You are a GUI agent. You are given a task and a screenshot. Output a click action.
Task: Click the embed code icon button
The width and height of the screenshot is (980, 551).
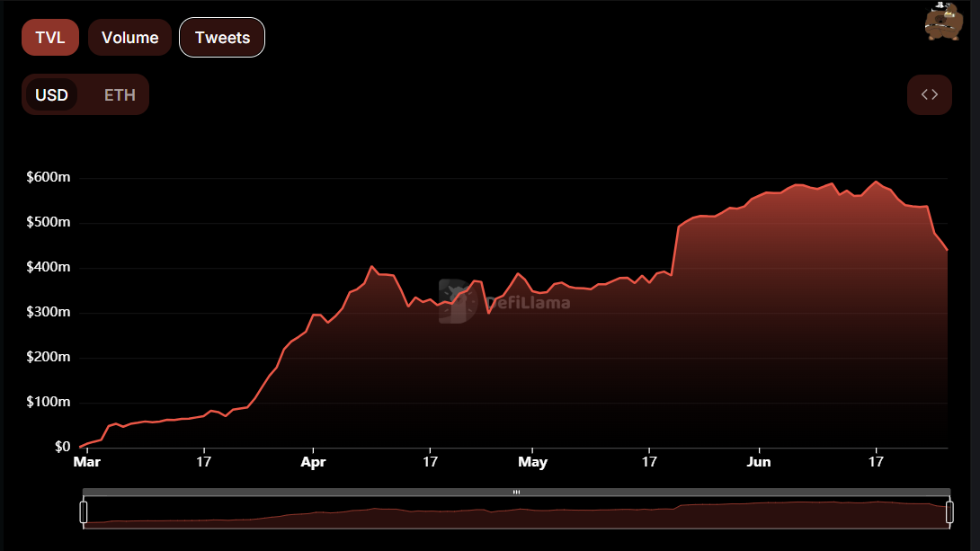[930, 95]
